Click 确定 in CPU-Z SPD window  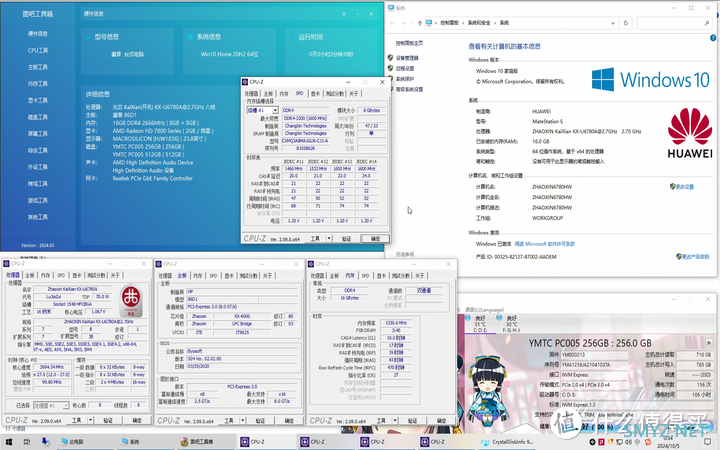point(376,239)
